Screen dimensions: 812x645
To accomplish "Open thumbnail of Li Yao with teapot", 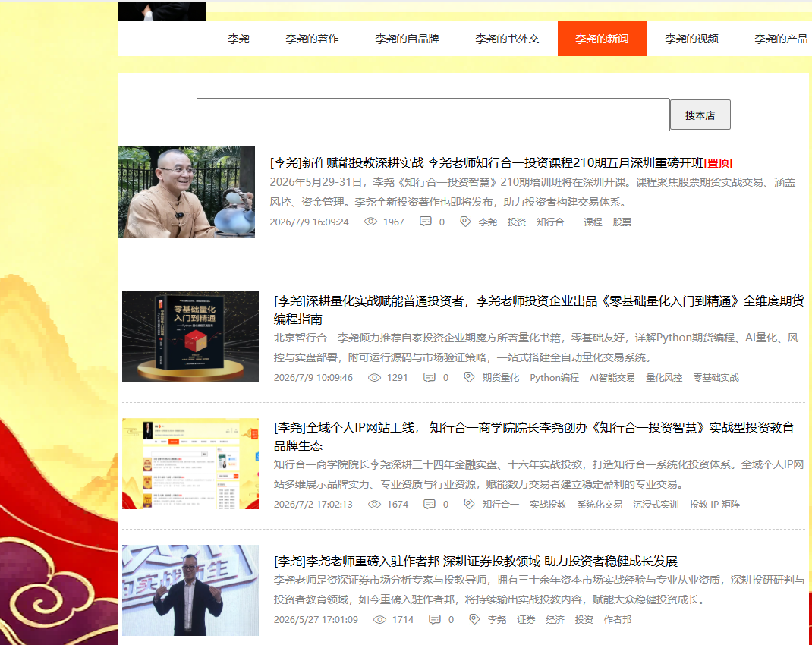I will (187, 192).
